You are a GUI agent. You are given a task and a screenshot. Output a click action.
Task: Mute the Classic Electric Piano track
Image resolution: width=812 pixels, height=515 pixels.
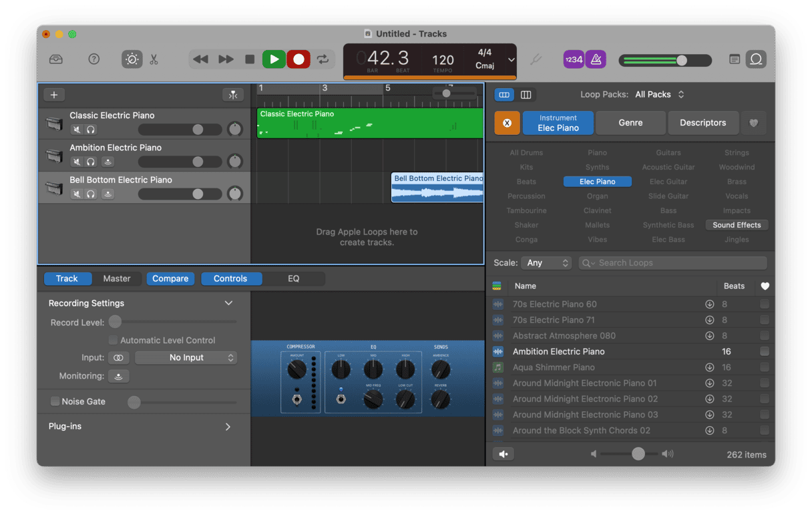click(x=77, y=130)
